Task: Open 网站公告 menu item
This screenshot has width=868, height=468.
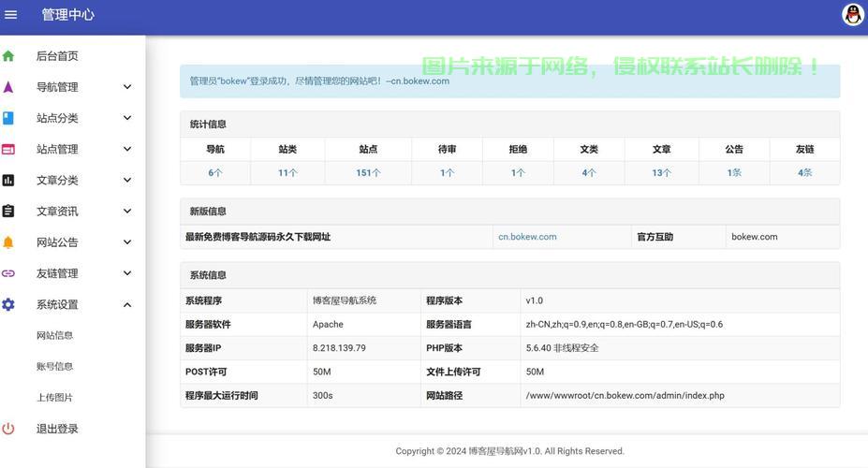Action: 57,241
